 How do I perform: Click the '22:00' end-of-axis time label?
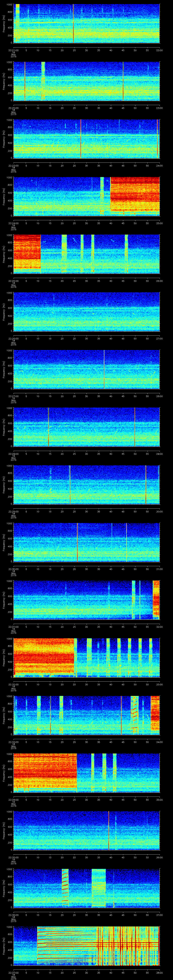159,50
